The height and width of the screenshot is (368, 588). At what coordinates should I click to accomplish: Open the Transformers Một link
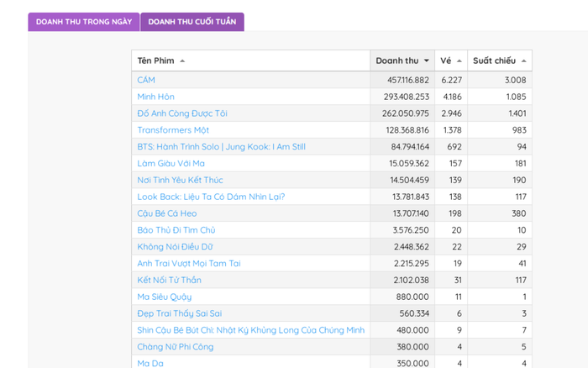tap(173, 130)
